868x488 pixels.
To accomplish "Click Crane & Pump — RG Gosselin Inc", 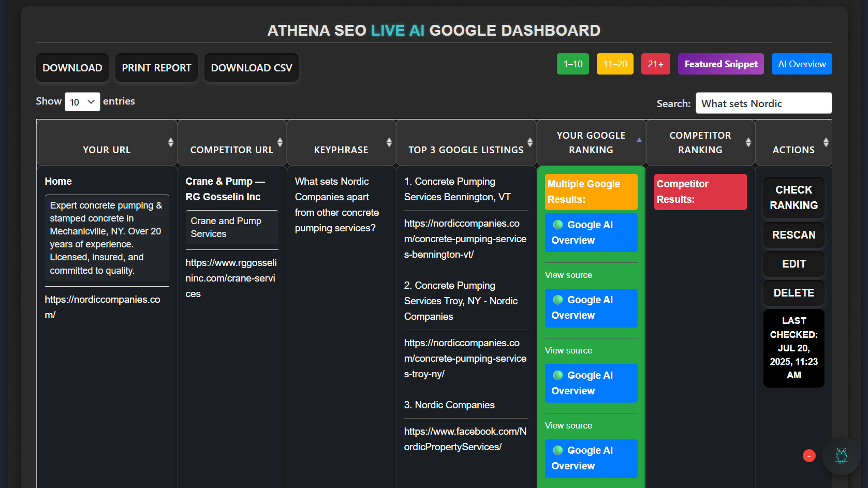I will [225, 189].
